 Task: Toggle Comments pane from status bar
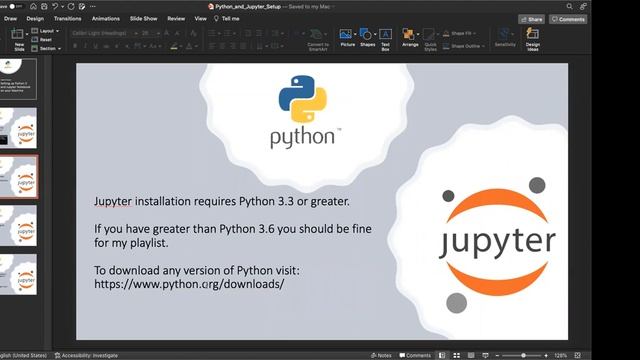[x=415, y=356]
